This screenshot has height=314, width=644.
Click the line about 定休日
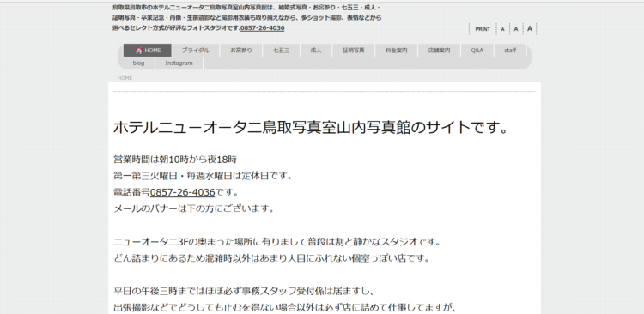[x=204, y=176]
